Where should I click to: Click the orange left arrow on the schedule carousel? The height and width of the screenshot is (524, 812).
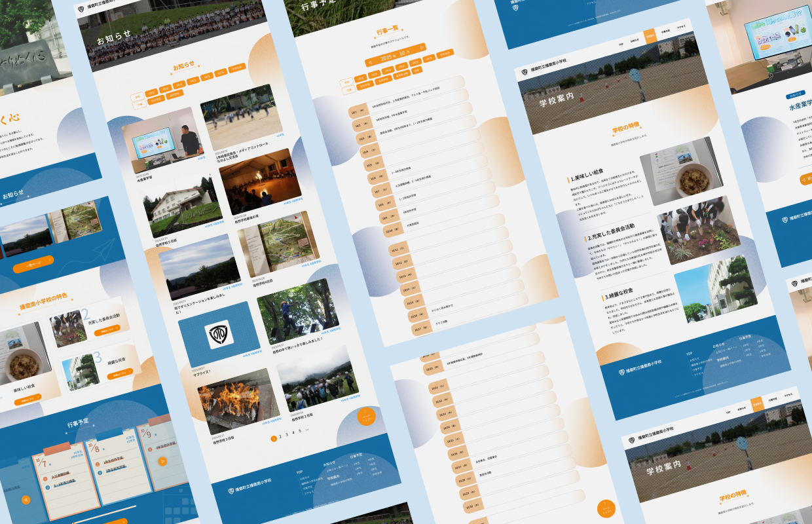pos(26,499)
